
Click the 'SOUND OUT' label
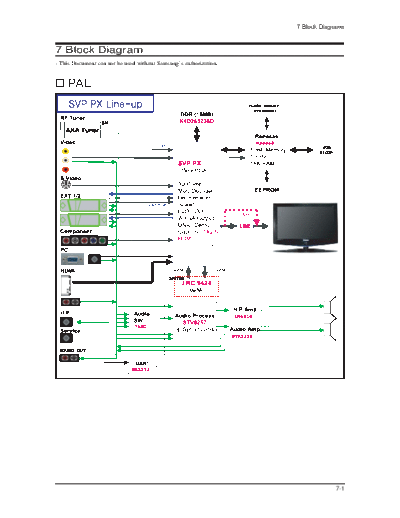(73, 350)
